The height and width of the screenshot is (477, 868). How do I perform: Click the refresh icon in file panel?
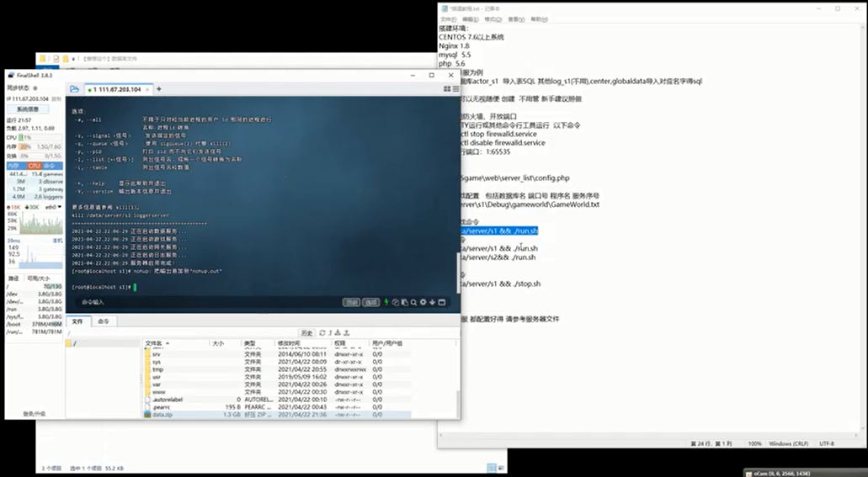(x=322, y=333)
